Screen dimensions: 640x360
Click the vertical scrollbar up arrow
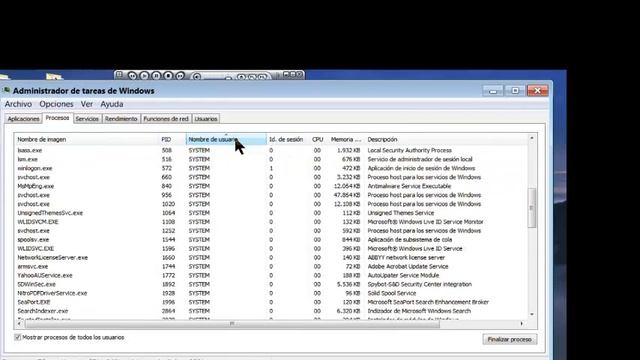531,138
